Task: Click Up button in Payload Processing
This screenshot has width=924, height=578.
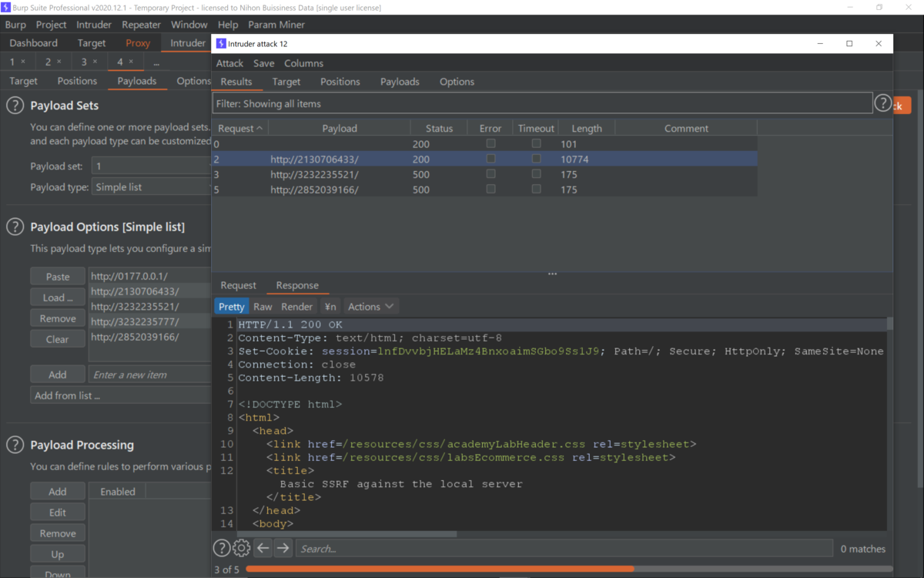Action: [x=58, y=554]
